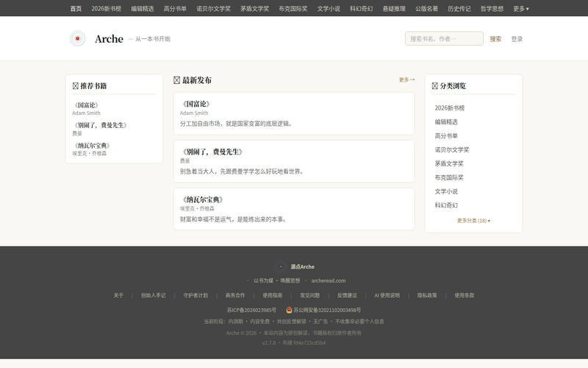Select 科幻奇幻 in the top navigation bar

pyautogui.click(x=361, y=8)
